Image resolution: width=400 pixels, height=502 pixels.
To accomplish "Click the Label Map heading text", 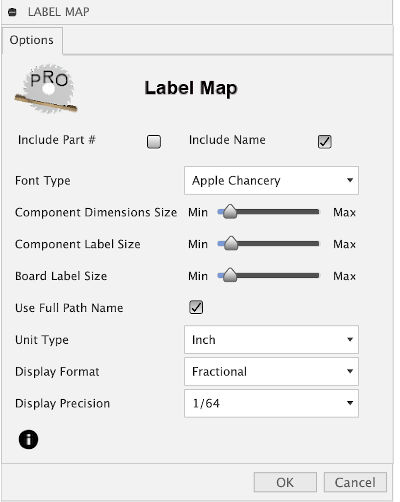I will (191, 88).
